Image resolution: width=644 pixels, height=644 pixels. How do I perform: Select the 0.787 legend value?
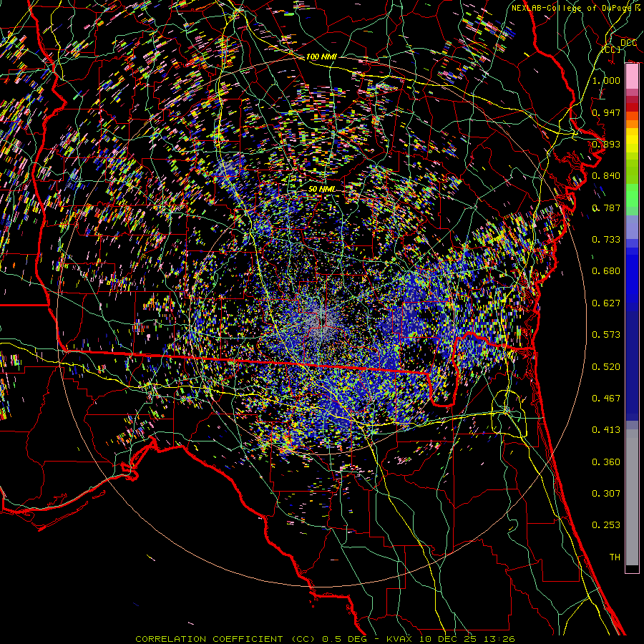tap(606, 208)
